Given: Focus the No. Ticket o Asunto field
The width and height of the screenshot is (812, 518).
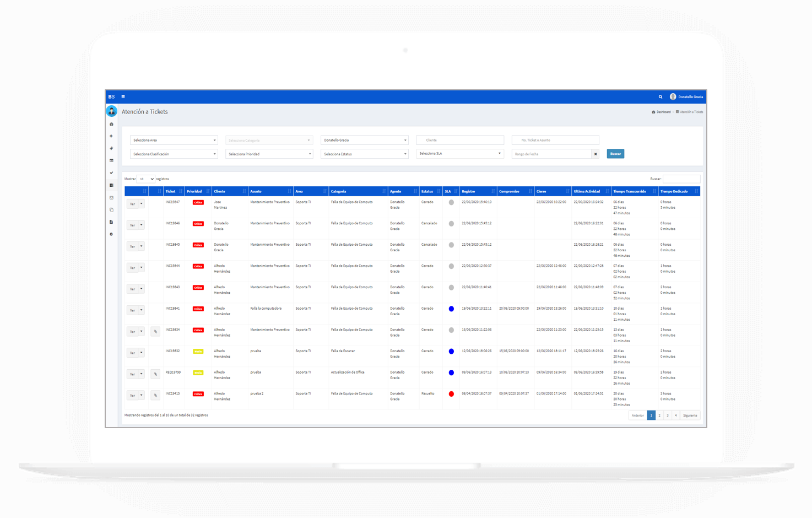Looking at the screenshot, I should point(555,141).
